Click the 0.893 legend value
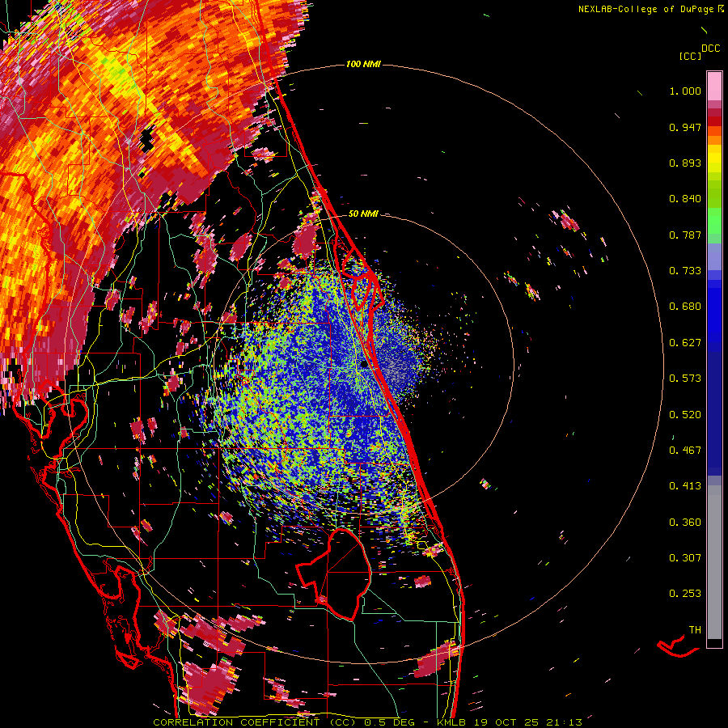This screenshot has width=728, height=728. pyautogui.click(x=685, y=163)
